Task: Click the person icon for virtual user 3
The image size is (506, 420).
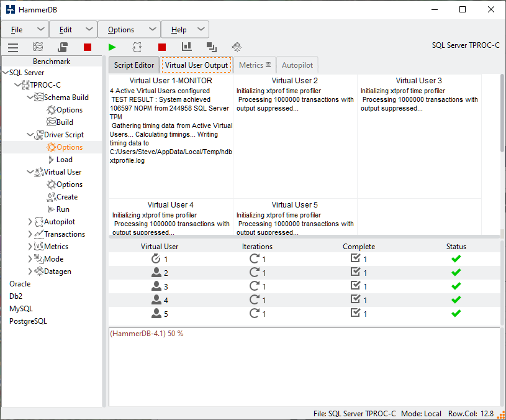Action: 156,286
